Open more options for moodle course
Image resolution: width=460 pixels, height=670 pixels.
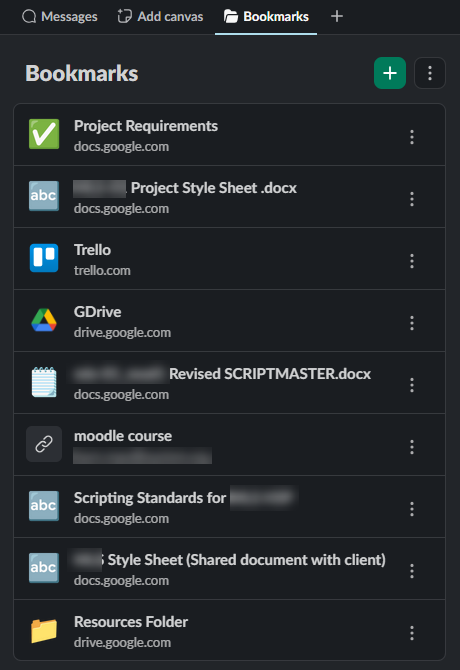click(x=412, y=447)
